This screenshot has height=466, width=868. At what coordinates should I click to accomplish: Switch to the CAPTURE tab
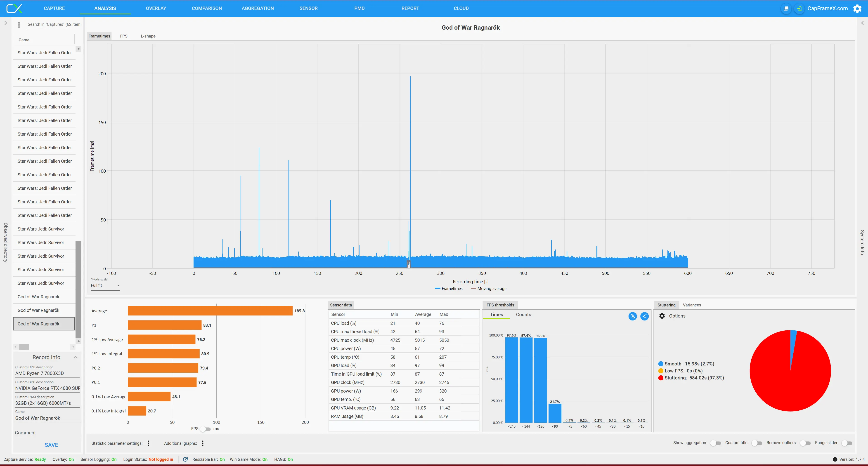coord(54,8)
